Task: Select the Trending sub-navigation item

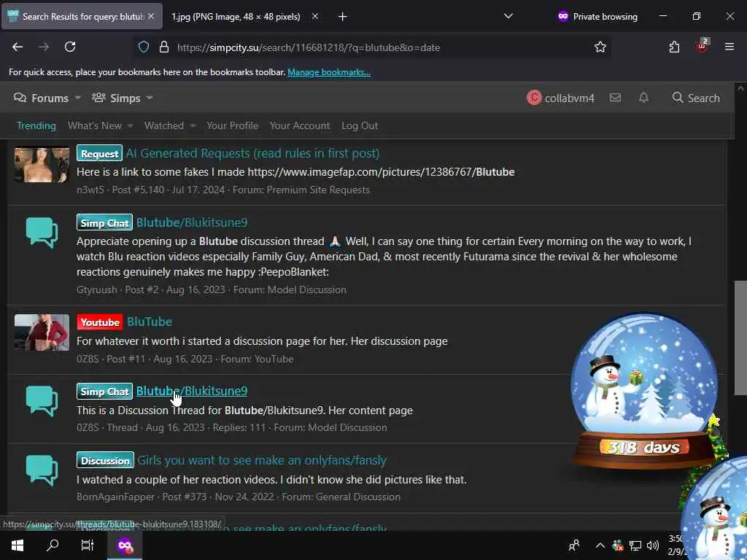Action: tap(36, 125)
